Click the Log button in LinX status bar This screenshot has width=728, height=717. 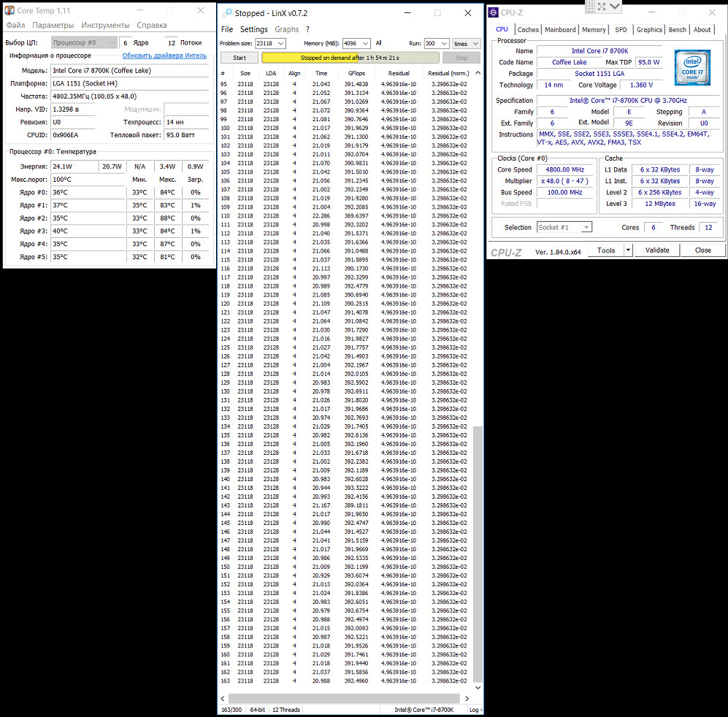pos(475,710)
